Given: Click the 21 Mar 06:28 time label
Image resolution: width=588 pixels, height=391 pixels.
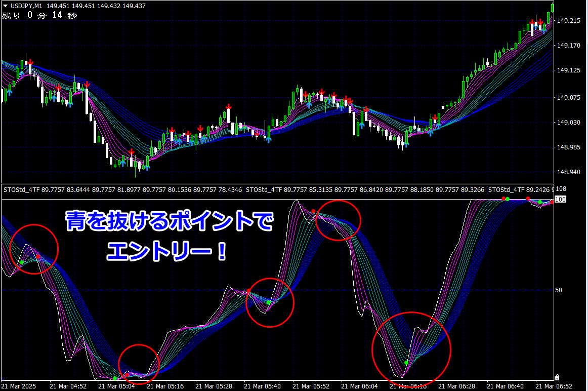Looking at the screenshot, I should (457, 386).
